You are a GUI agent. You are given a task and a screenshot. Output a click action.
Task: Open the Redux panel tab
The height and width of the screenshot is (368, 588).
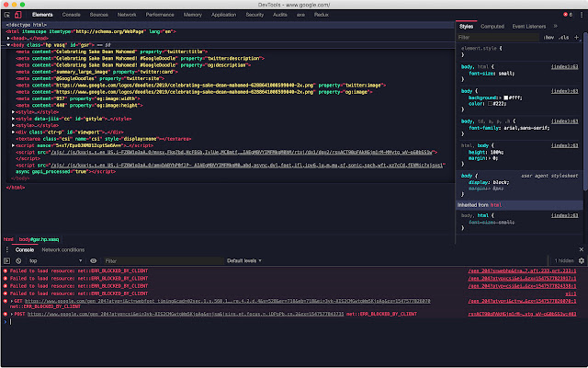point(322,15)
